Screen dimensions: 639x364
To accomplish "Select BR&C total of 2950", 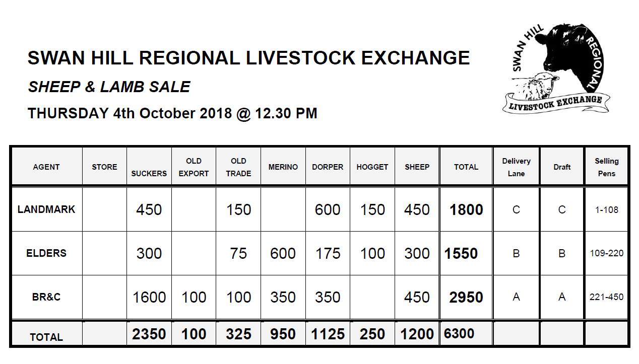I will coord(466,297).
